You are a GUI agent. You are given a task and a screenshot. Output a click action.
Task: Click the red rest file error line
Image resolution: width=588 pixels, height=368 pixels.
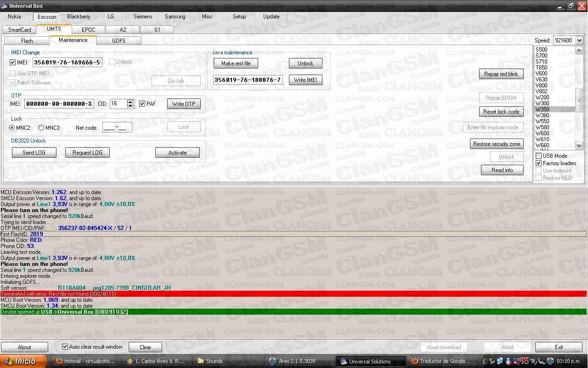click(x=294, y=293)
